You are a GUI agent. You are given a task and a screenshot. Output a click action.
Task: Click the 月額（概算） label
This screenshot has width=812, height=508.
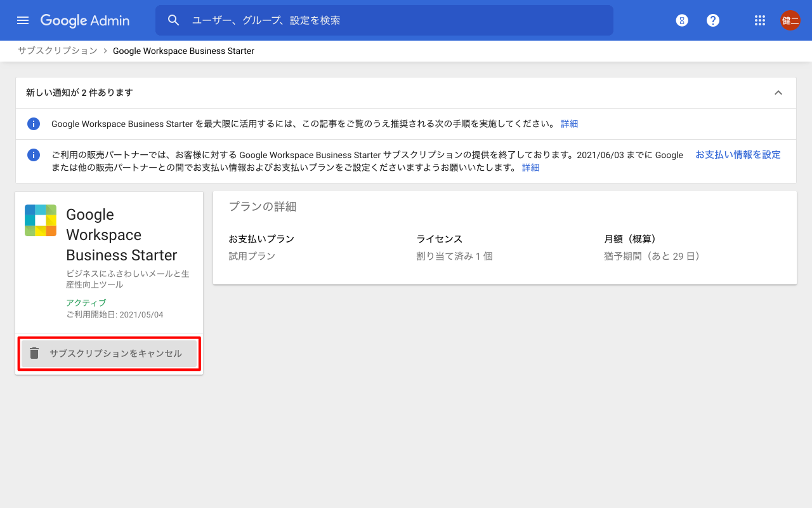[632, 239]
